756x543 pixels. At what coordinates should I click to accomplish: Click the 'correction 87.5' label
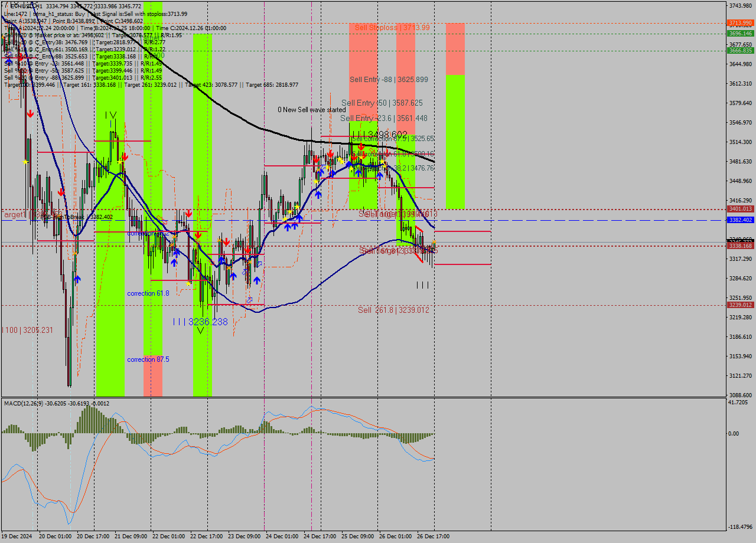[x=148, y=359]
